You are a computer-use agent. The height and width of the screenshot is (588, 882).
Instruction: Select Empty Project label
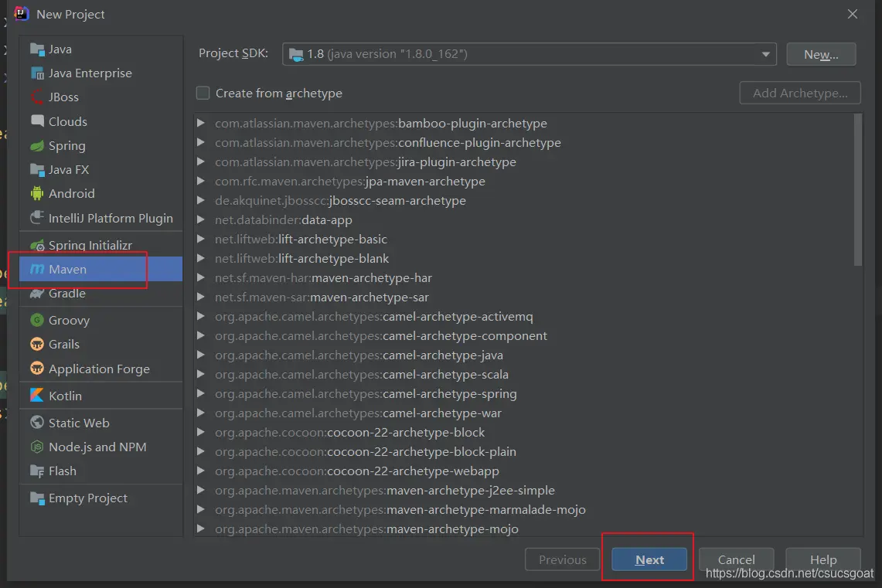click(x=88, y=498)
